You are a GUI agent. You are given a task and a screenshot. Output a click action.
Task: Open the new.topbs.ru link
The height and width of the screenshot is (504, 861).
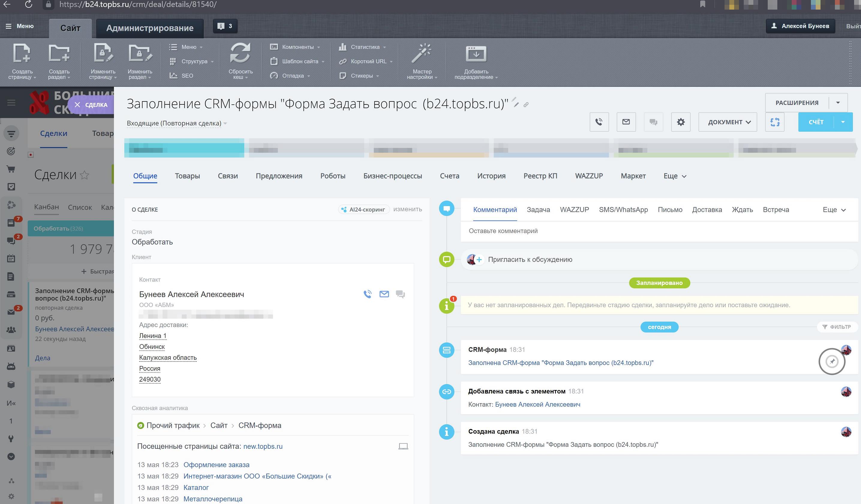click(x=263, y=446)
